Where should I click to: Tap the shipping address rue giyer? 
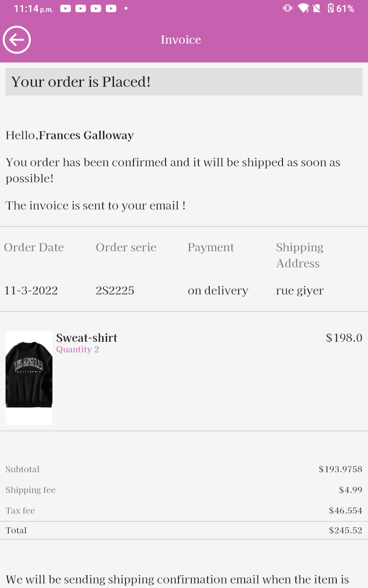[300, 290]
